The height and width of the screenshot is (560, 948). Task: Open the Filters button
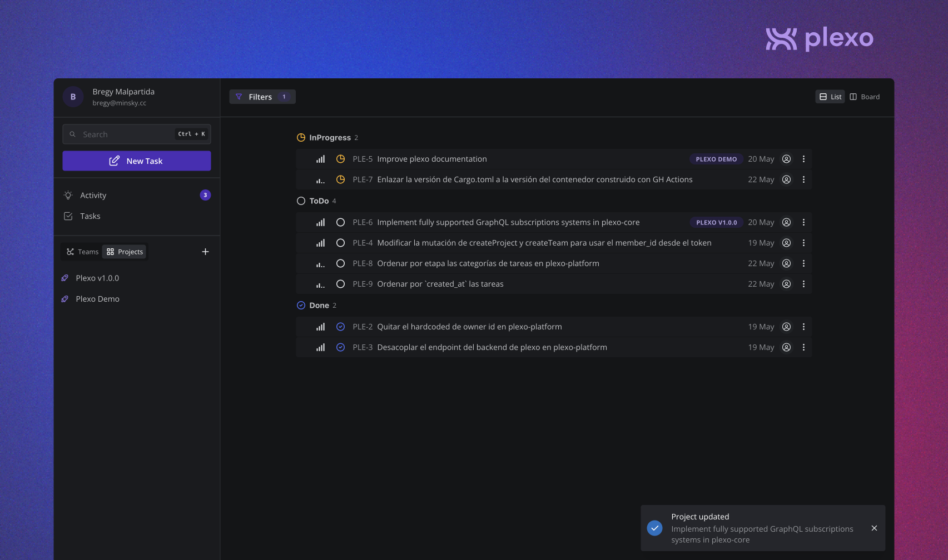pos(262,97)
